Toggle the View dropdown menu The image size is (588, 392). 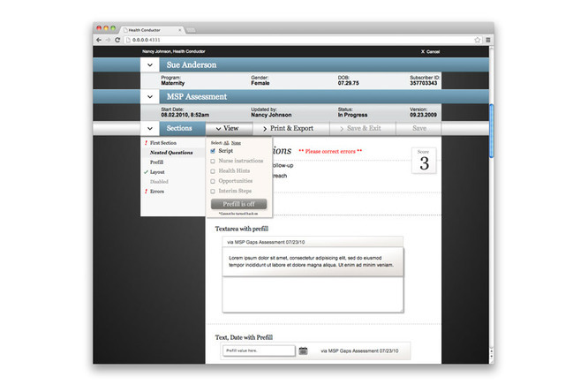pyautogui.click(x=229, y=128)
